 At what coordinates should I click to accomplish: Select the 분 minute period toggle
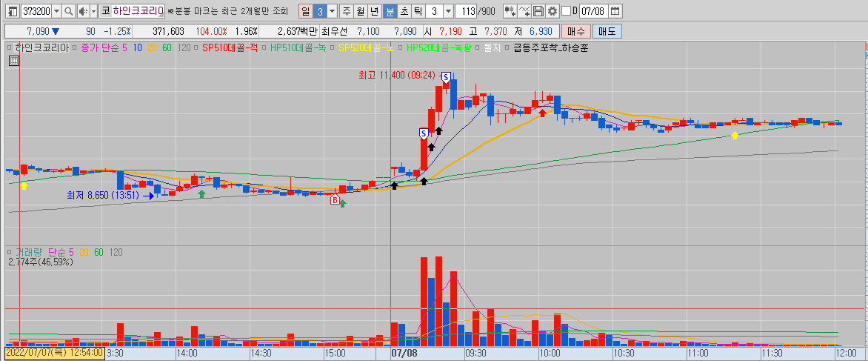pyautogui.click(x=390, y=10)
